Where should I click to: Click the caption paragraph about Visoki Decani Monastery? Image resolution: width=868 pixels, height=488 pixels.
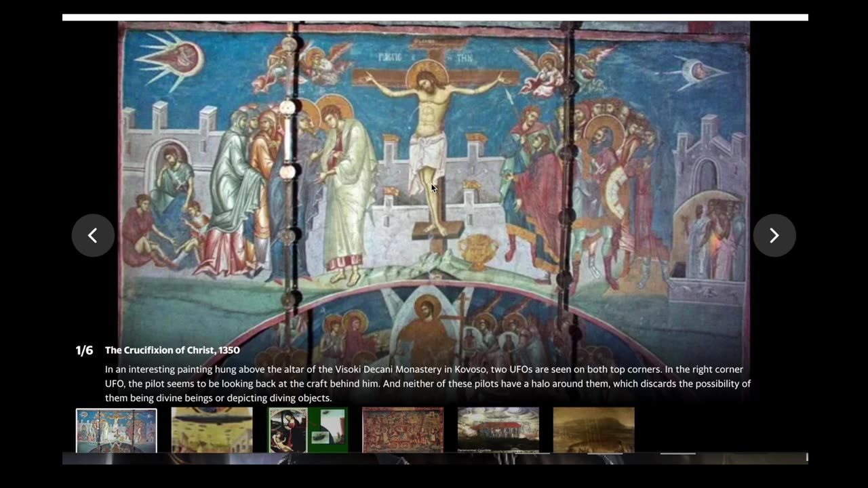[427, 384]
